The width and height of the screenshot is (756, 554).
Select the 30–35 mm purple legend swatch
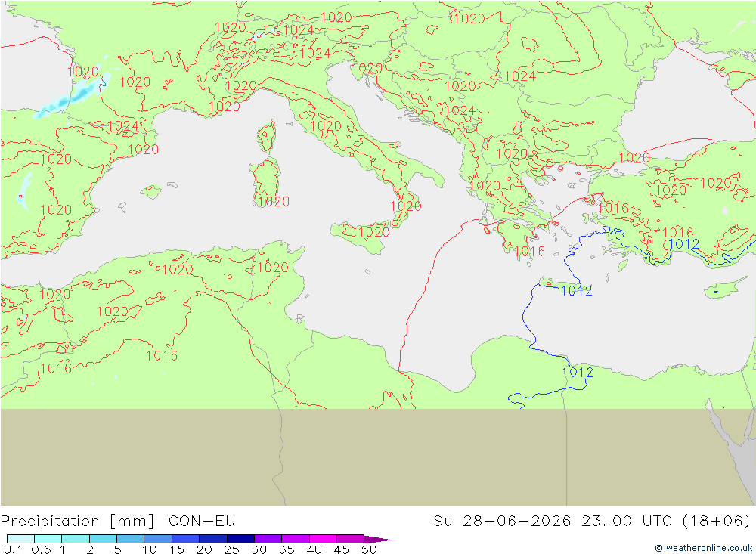(x=268, y=539)
